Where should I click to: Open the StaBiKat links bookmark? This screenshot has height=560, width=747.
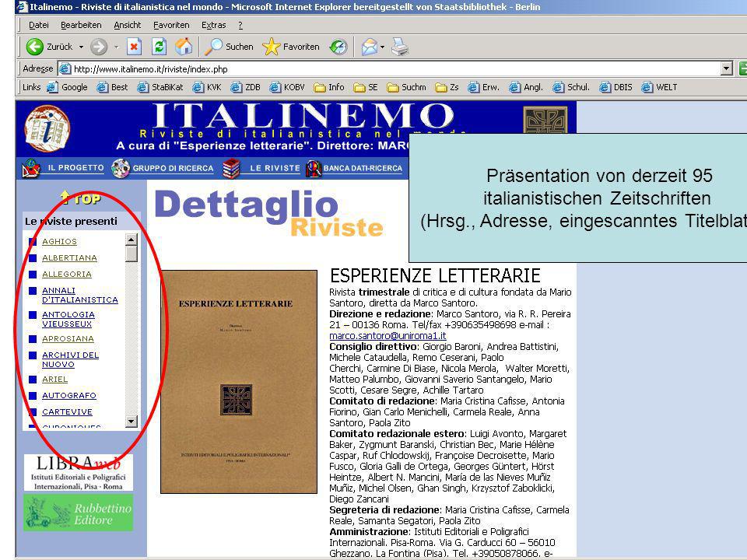tap(160, 87)
